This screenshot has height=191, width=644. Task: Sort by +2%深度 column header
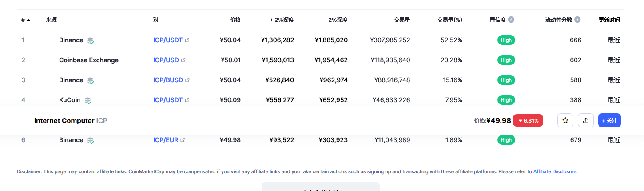282,20
